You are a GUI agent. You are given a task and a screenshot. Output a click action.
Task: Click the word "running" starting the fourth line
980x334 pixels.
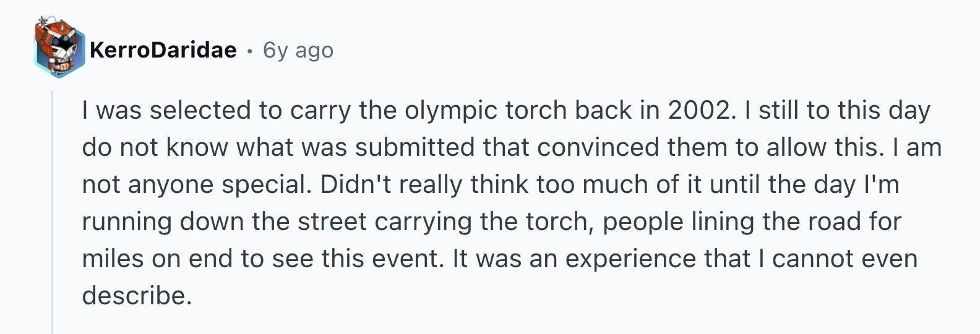(x=127, y=222)
